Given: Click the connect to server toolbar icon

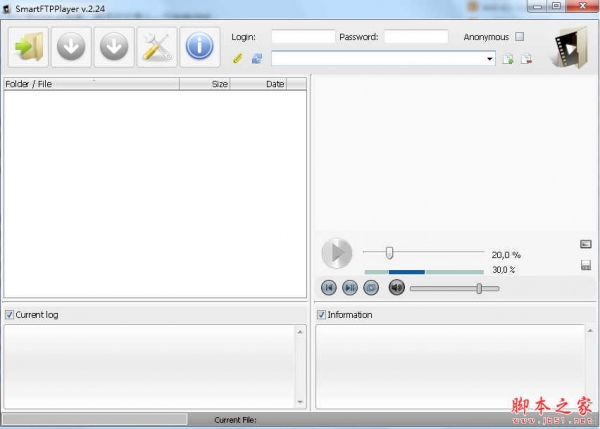Looking at the screenshot, I should pos(28,45).
